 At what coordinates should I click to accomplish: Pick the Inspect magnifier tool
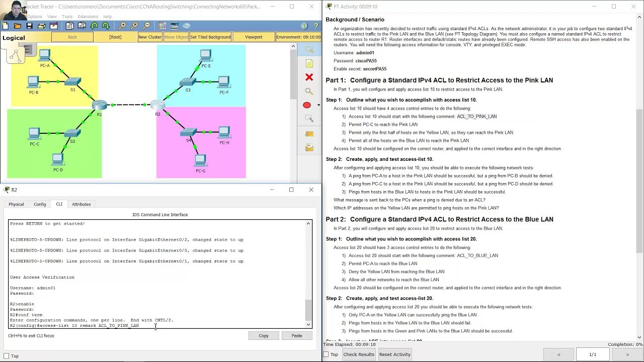(x=309, y=91)
